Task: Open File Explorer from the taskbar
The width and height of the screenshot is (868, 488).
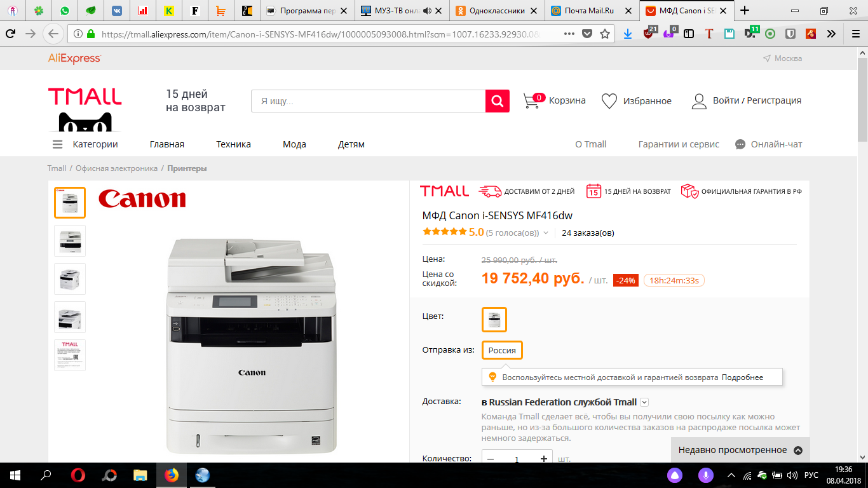Action: [x=140, y=475]
